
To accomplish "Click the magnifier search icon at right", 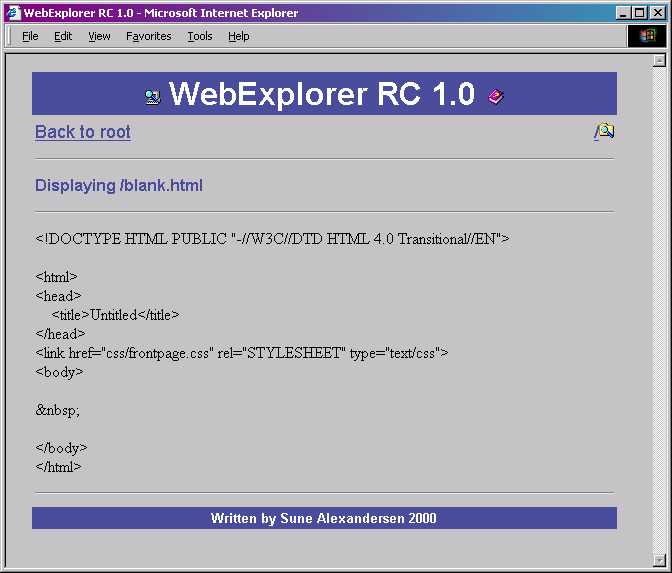I will tap(604, 131).
